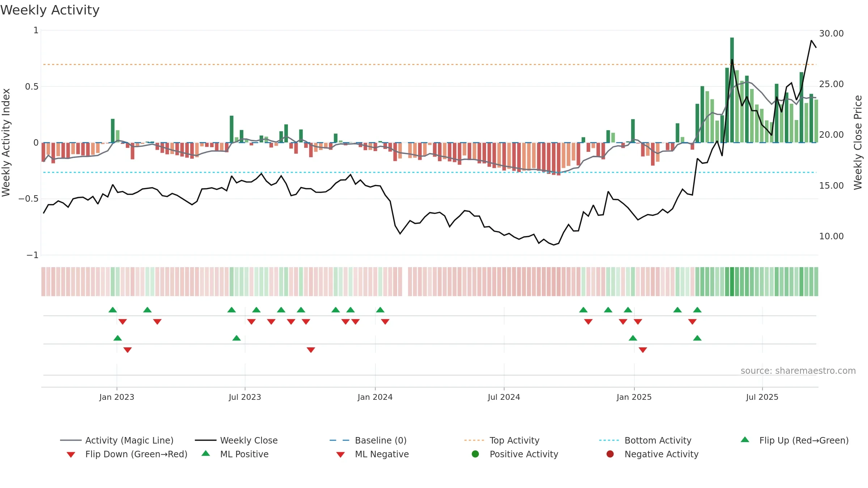This screenshot has height=488, width=868.
Task: Click the Positive Activity green circle icon
Action: click(475, 454)
